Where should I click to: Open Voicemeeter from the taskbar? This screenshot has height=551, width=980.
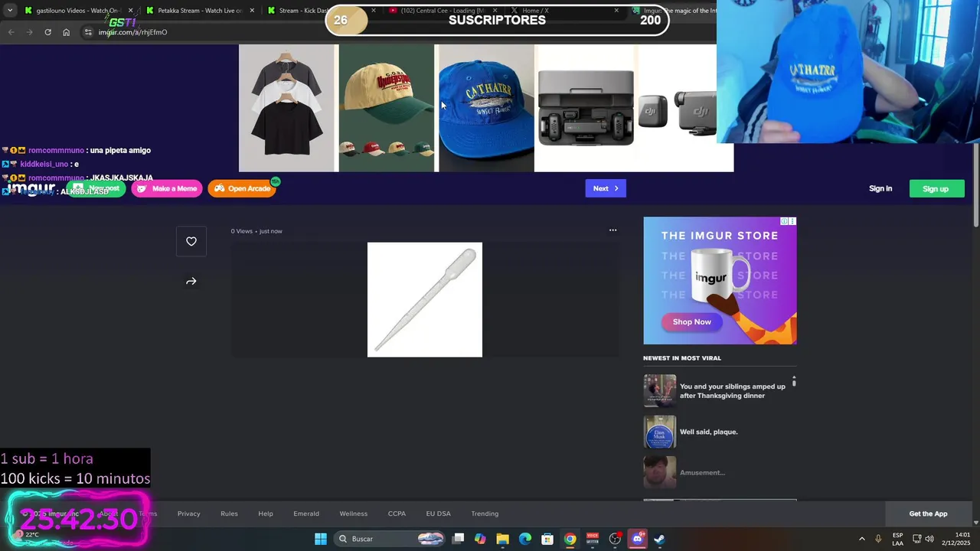click(593, 539)
